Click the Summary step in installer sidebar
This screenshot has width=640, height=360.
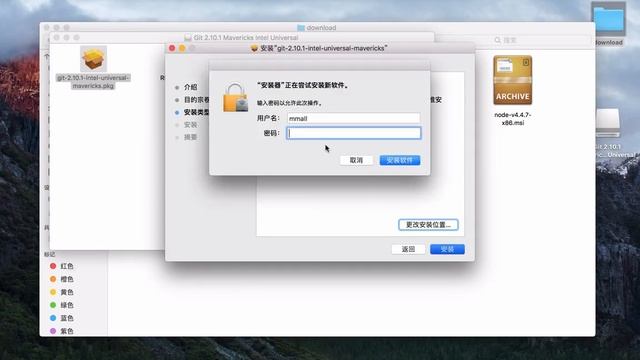[x=190, y=137]
